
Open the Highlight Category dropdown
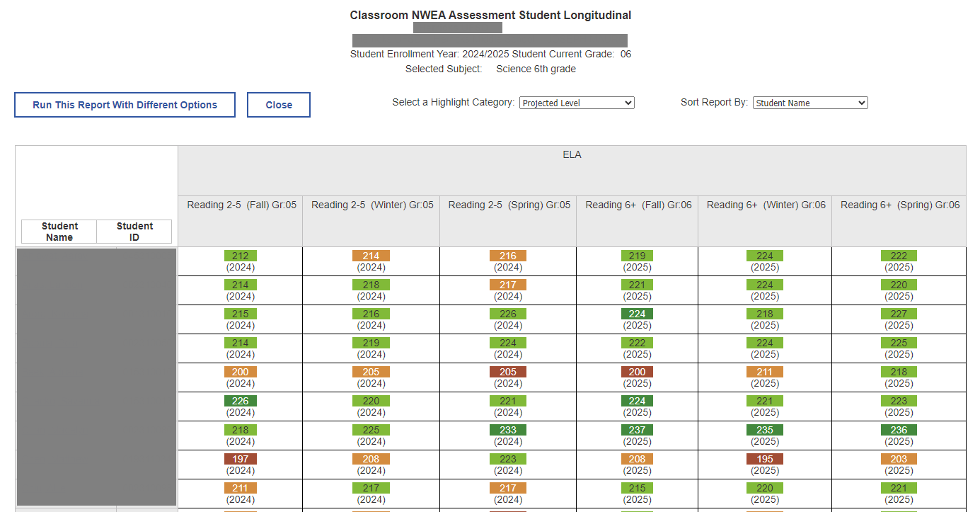point(577,103)
